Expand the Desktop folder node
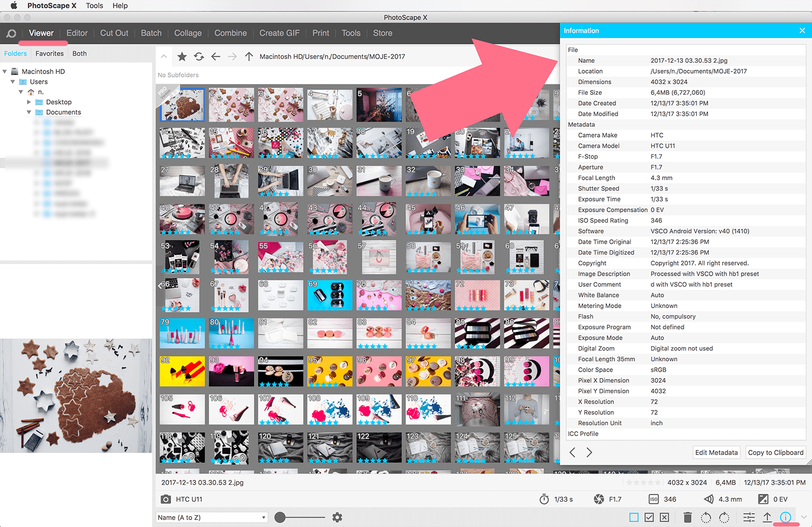This screenshot has width=812, height=527. [x=29, y=102]
